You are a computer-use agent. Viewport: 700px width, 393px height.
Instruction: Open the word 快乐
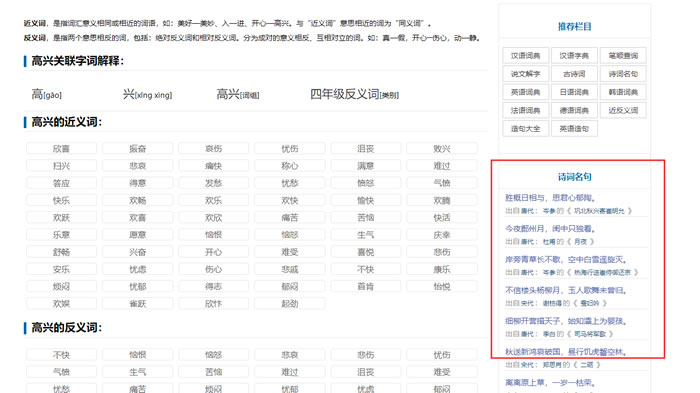62,201
